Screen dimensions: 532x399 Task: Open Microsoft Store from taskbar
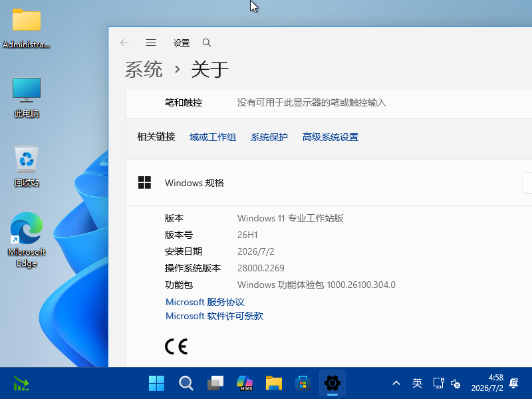[x=303, y=384]
